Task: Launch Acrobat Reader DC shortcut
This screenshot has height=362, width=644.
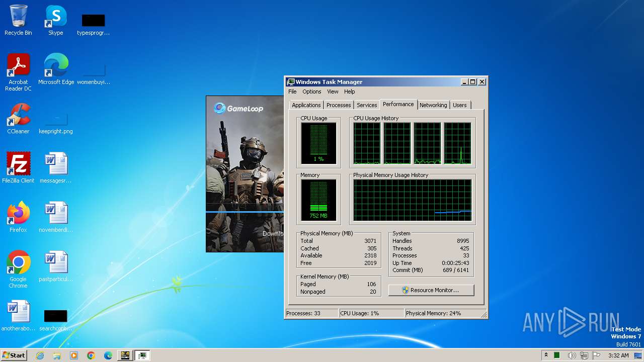Action: 18,72
